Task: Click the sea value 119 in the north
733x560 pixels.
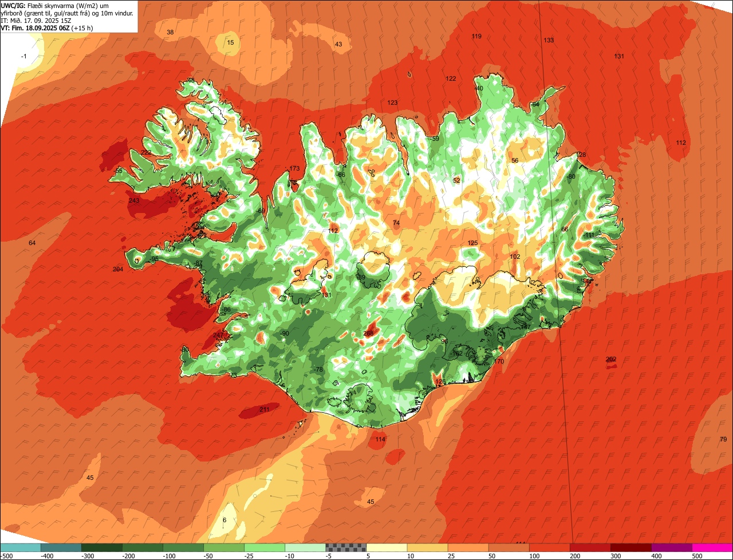Action: point(476,36)
